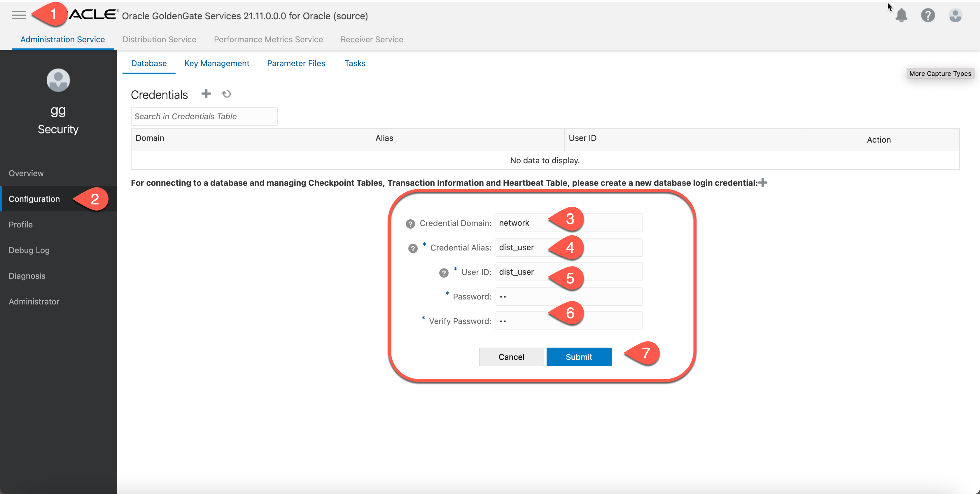Focus the Search in Credentials Table field

click(x=204, y=116)
